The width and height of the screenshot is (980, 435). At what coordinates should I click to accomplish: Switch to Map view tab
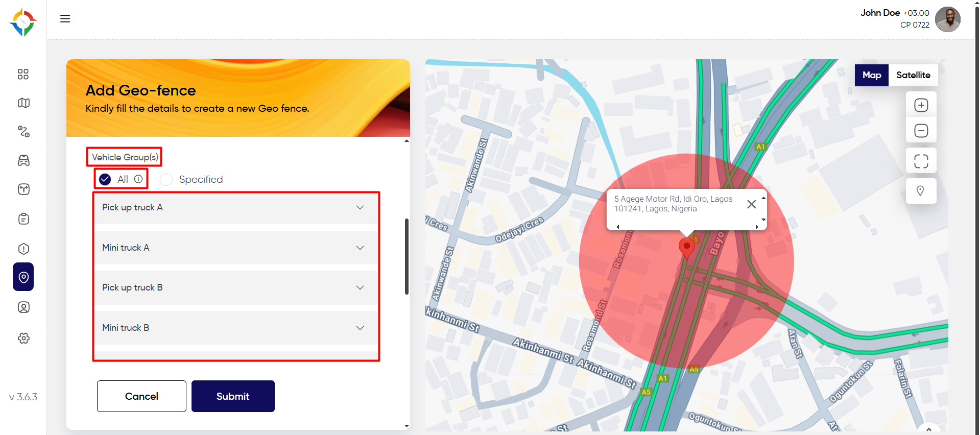pos(872,75)
